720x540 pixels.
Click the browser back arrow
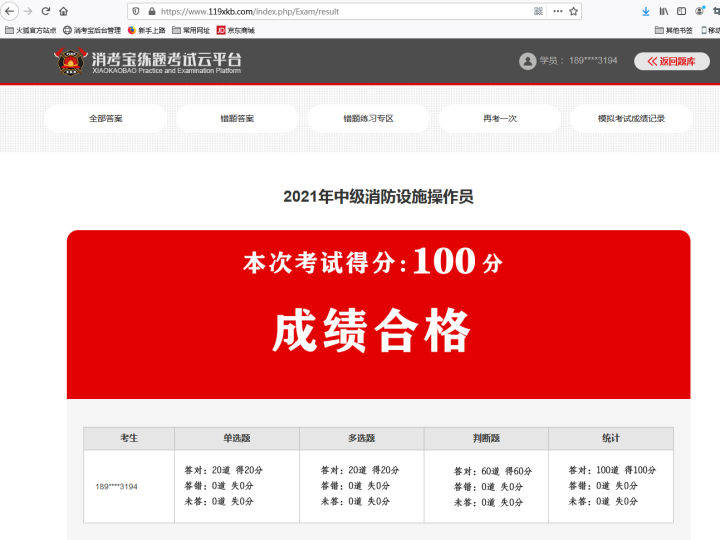point(10,11)
